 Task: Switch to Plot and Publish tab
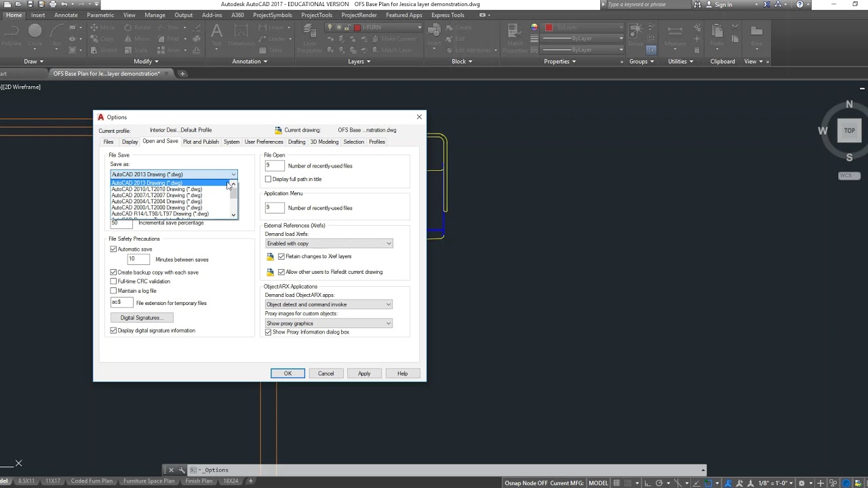click(201, 142)
